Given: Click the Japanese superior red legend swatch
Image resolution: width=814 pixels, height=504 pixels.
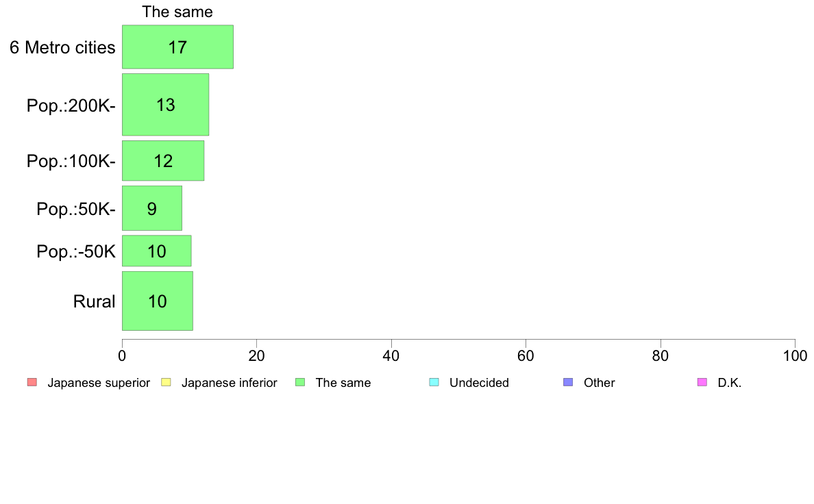Looking at the screenshot, I should (x=32, y=383).
